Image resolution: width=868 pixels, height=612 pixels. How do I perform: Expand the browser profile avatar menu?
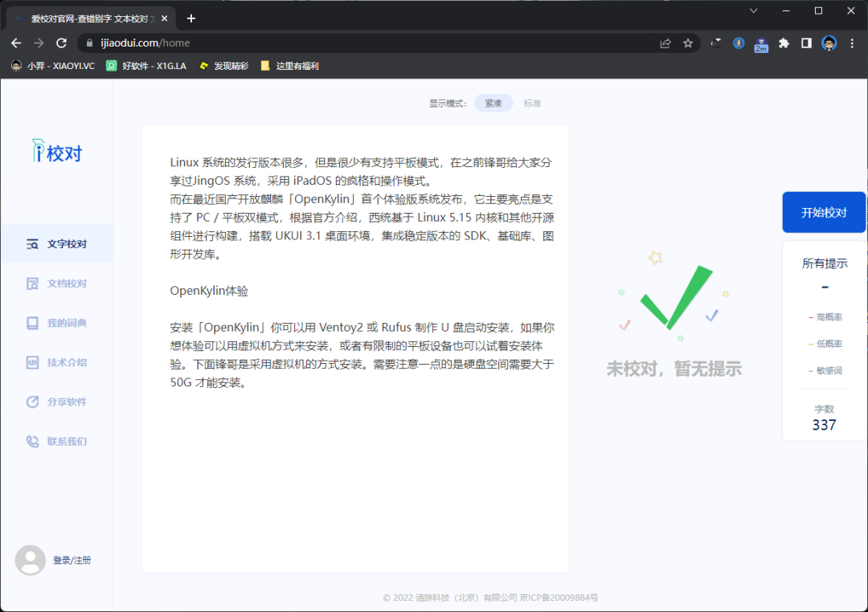pyautogui.click(x=829, y=43)
